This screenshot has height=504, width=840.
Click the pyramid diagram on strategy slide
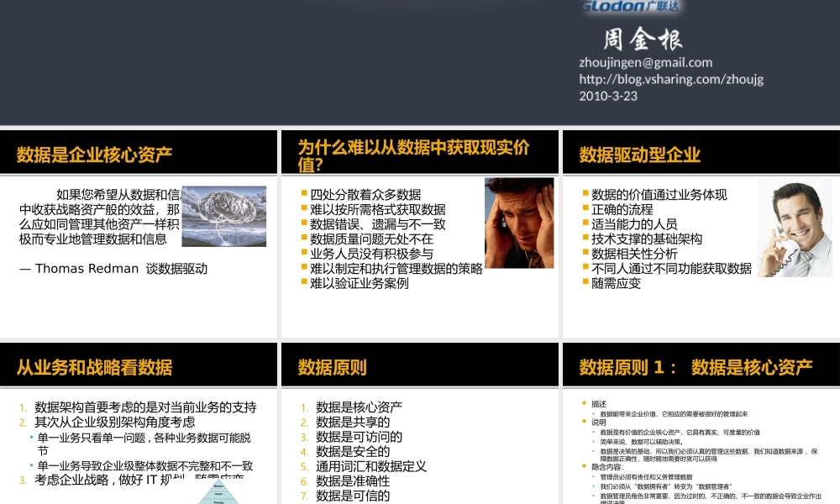click(218, 491)
